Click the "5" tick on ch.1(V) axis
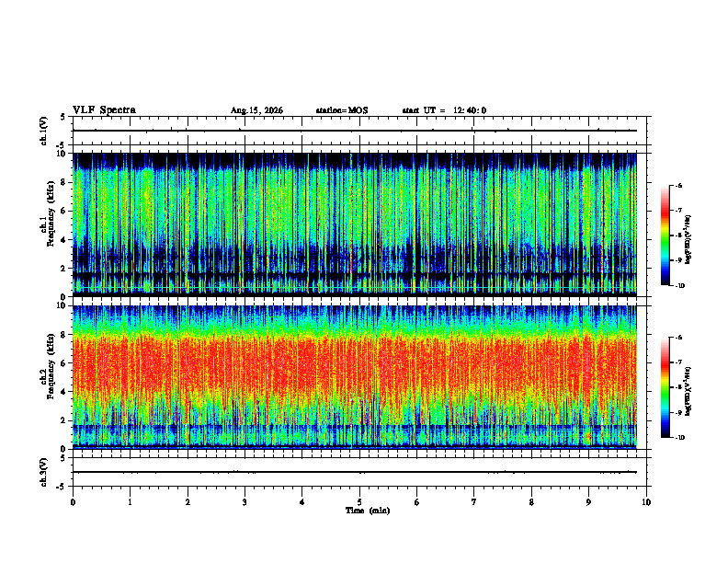Viewport: 728px width, 563px height. [63, 117]
